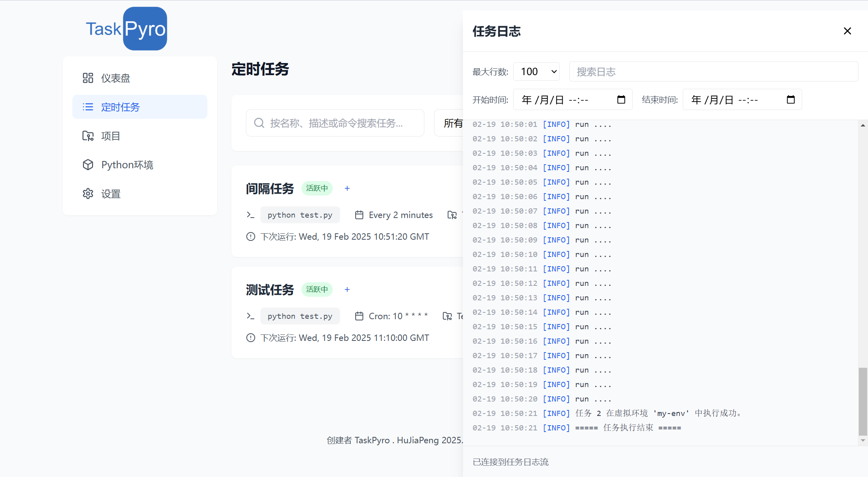Open the 最大行数 dropdown showing 100
Viewport: 868px width, 477px height.
pyautogui.click(x=536, y=71)
